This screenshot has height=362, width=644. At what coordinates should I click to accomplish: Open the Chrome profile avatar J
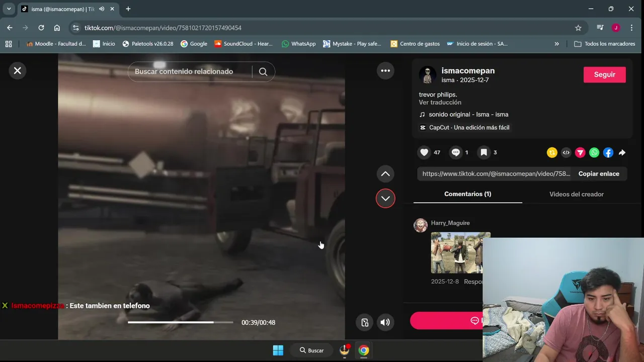point(616,28)
